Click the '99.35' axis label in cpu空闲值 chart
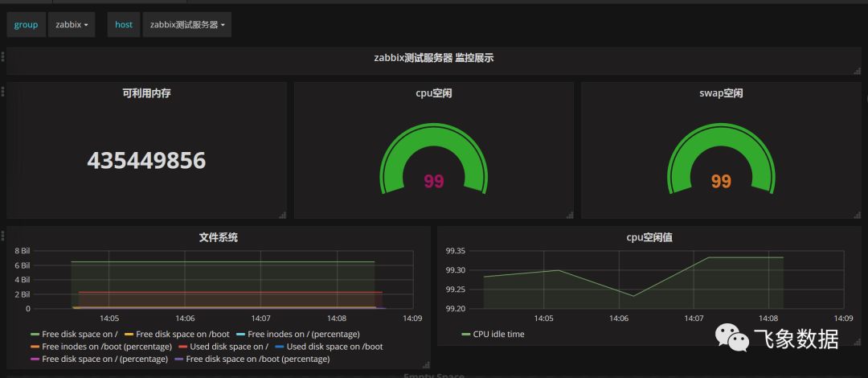 coord(455,250)
